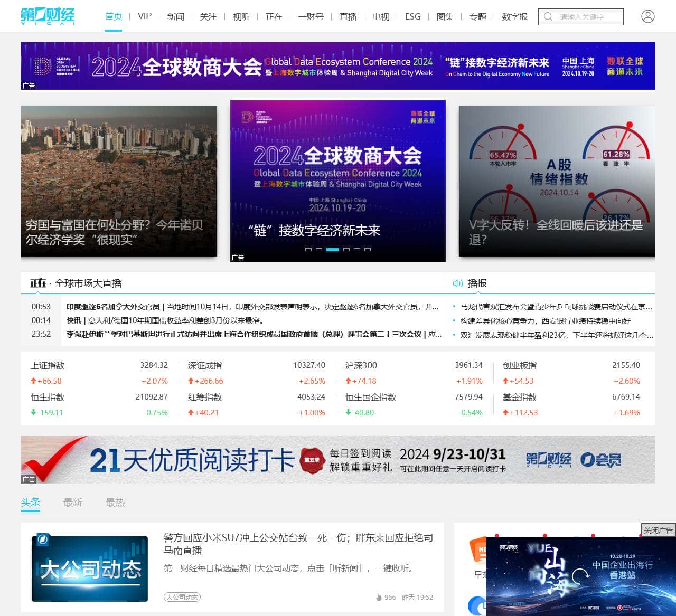Click the 00:53 timestamp in the live feed
This screenshot has width=676, height=616.
pyautogui.click(x=41, y=307)
